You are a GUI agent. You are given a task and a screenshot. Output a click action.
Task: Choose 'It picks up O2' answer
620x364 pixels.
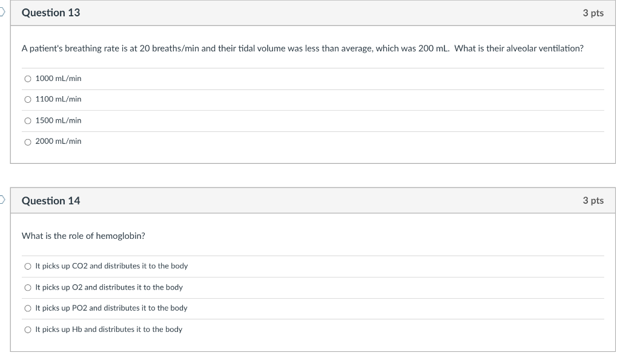tap(28, 288)
